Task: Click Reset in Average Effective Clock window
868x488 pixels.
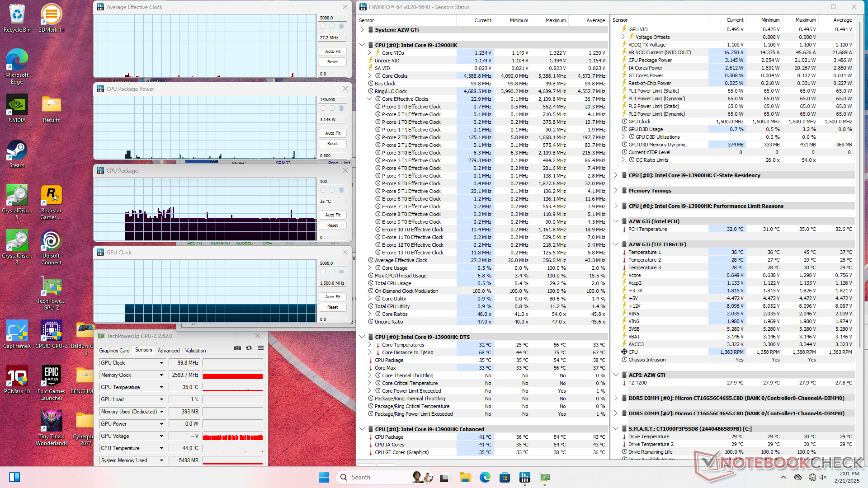Action: pyautogui.click(x=333, y=62)
